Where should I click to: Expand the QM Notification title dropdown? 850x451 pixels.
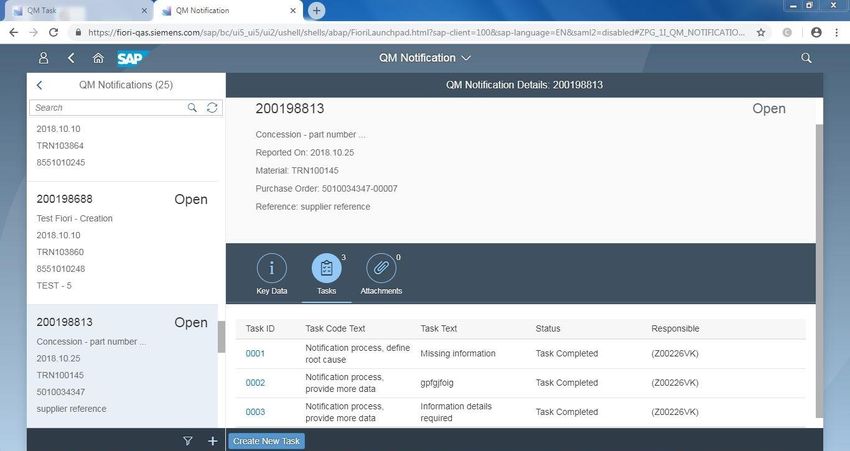pos(425,58)
